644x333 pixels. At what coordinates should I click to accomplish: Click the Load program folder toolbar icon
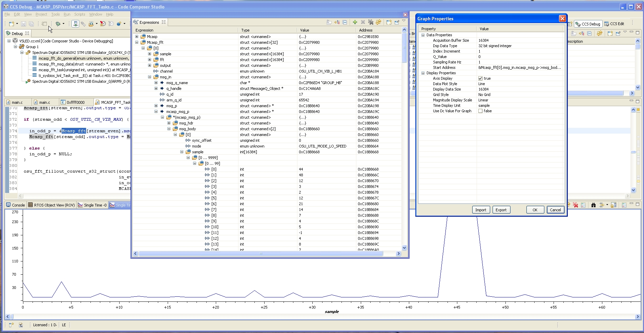pyautogui.click(x=91, y=24)
